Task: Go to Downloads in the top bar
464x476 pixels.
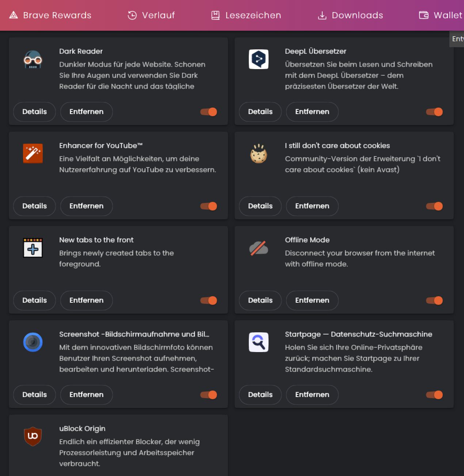Action: [x=350, y=15]
